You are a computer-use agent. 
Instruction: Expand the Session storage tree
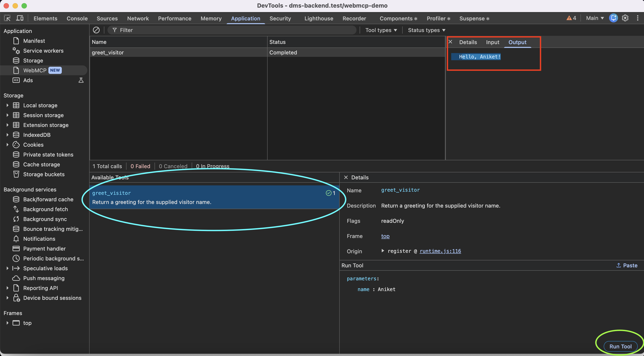tap(7, 115)
